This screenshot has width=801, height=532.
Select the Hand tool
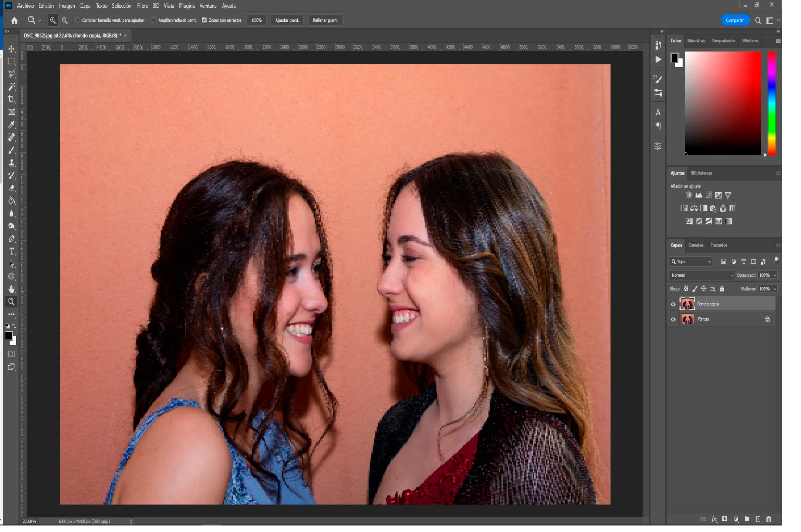pyautogui.click(x=11, y=289)
